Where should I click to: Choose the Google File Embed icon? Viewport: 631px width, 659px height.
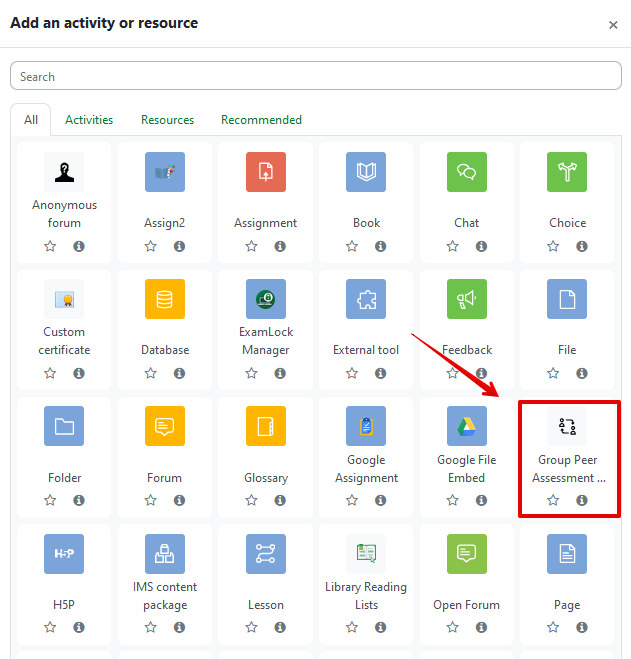pos(467,426)
